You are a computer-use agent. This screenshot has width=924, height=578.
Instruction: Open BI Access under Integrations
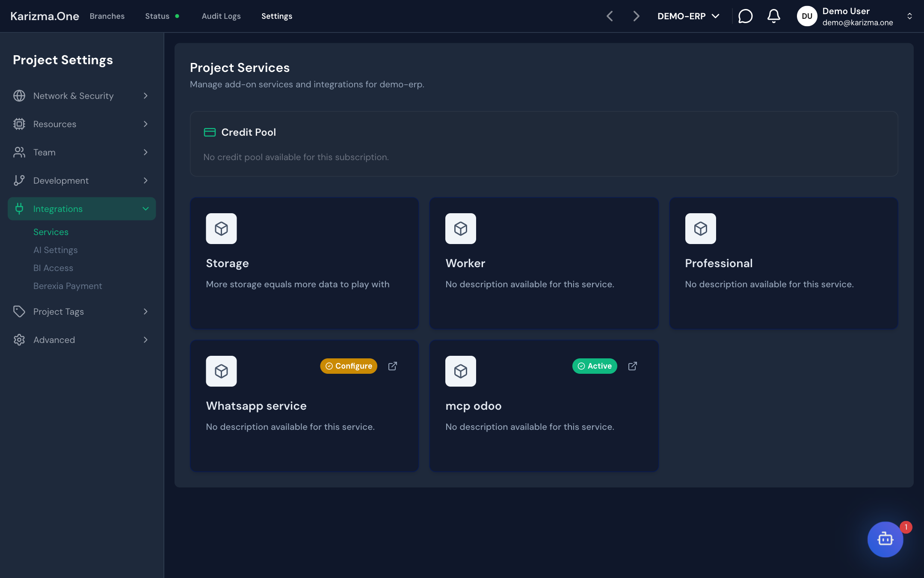coord(53,268)
